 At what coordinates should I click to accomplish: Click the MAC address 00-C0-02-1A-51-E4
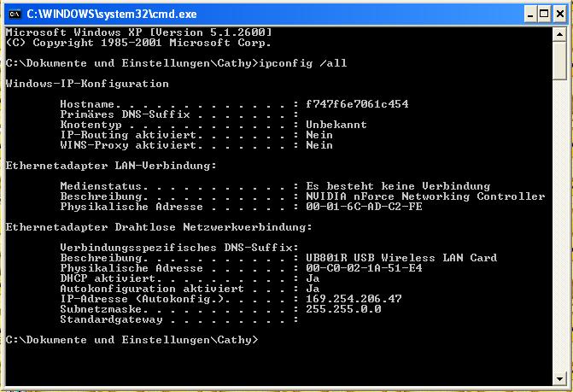(364, 268)
